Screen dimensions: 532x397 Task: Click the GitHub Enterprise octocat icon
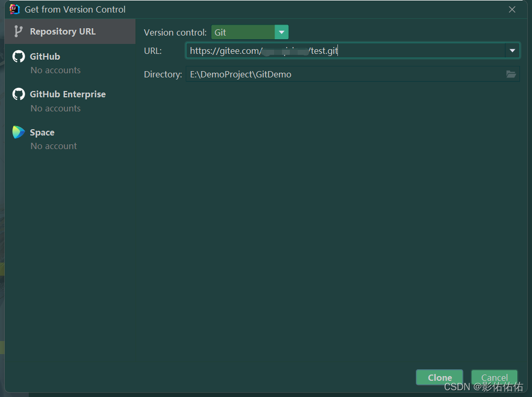(x=19, y=94)
